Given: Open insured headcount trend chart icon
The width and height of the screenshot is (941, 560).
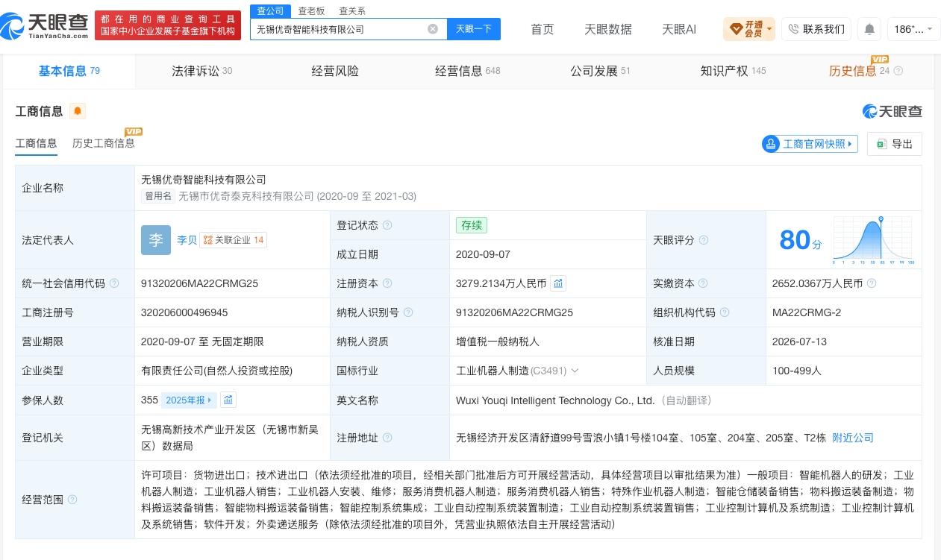Looking at the screenshot, I should (228, 400).
